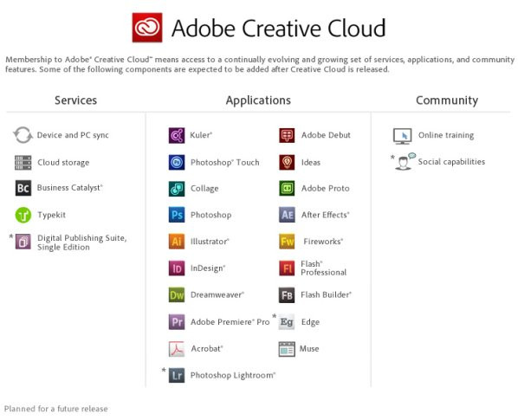Click the 'Adobe Debut' label
Image resolution: width=518 pixels, height=420 pixels.
[x=326, y=135]
